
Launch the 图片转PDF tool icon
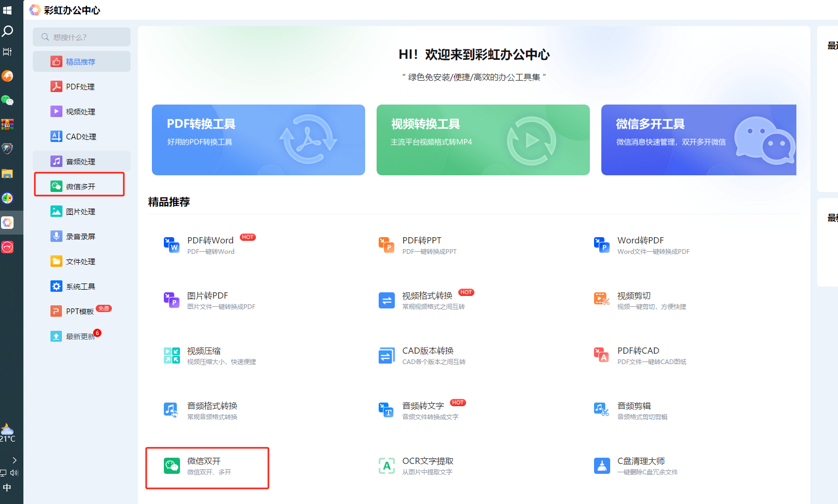tap(172, 300)
